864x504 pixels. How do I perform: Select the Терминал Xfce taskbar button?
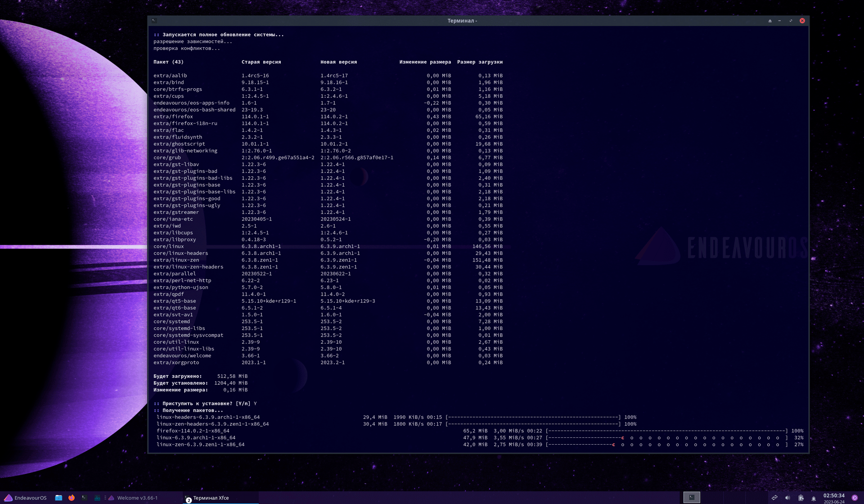click(211, 498)
